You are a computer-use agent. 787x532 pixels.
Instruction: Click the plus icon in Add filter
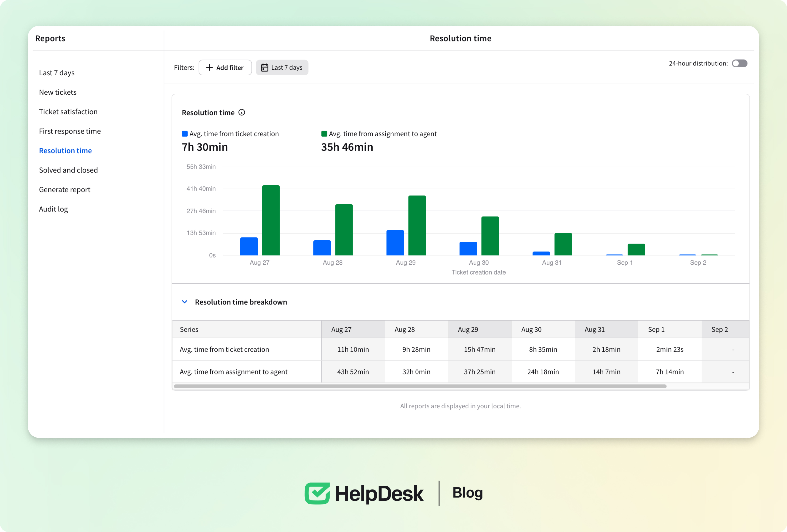pyautogui.click(x=209, y=68)
